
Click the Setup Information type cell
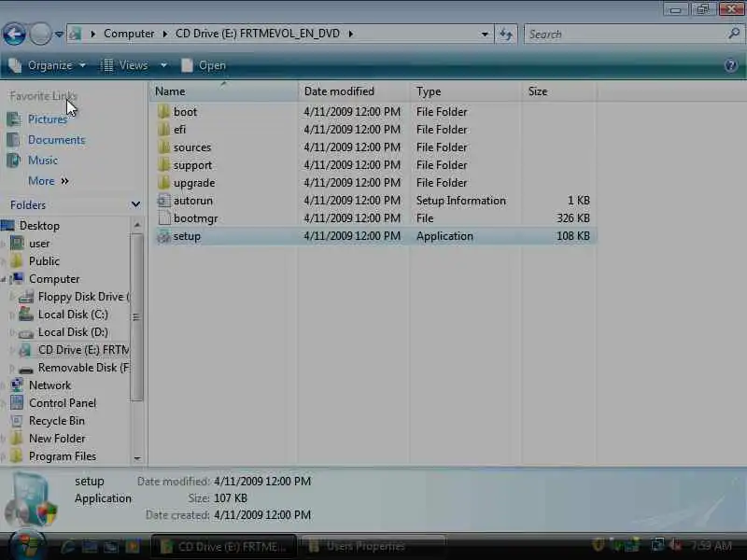tap(460, 201)
